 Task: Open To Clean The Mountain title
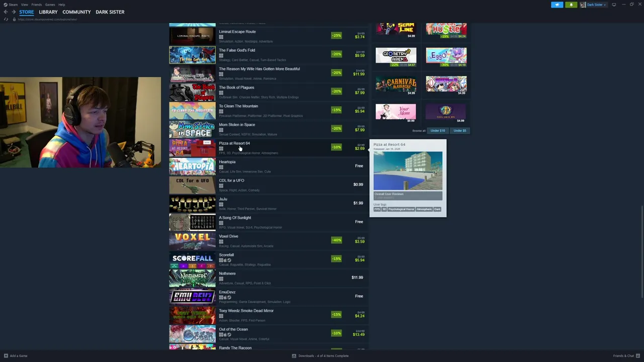(238, 106)
